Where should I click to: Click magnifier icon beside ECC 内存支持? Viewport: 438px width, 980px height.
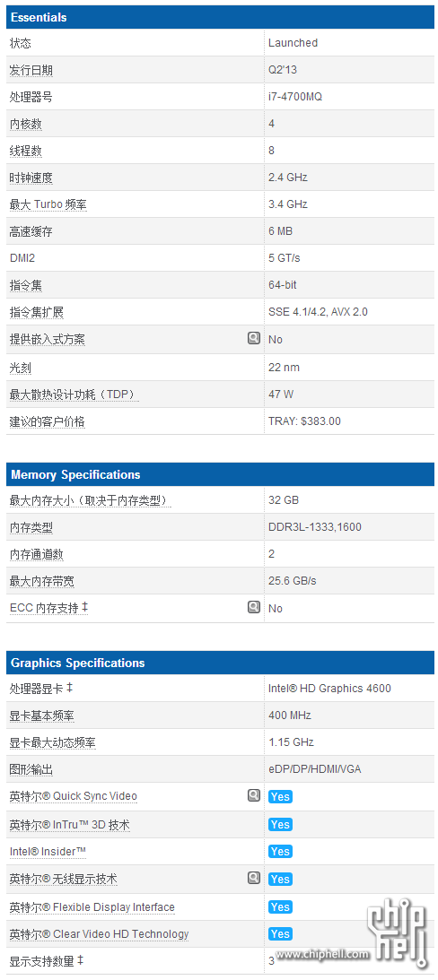[x=253, y=607]
